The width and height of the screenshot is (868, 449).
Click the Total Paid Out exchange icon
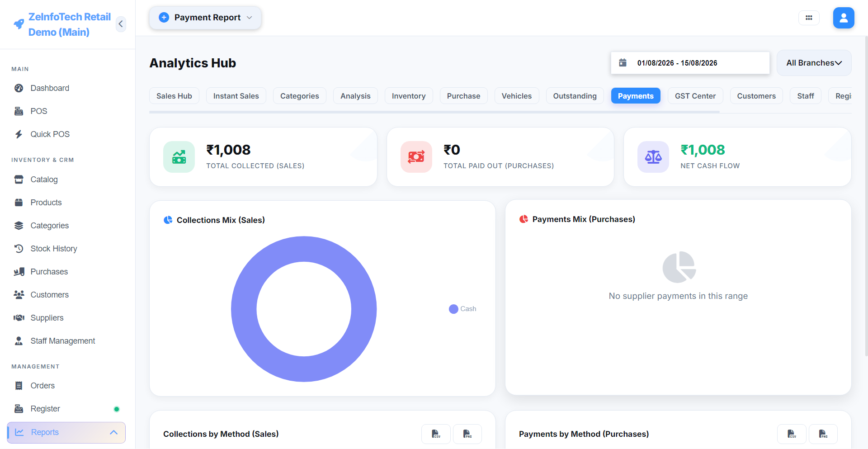416,157
